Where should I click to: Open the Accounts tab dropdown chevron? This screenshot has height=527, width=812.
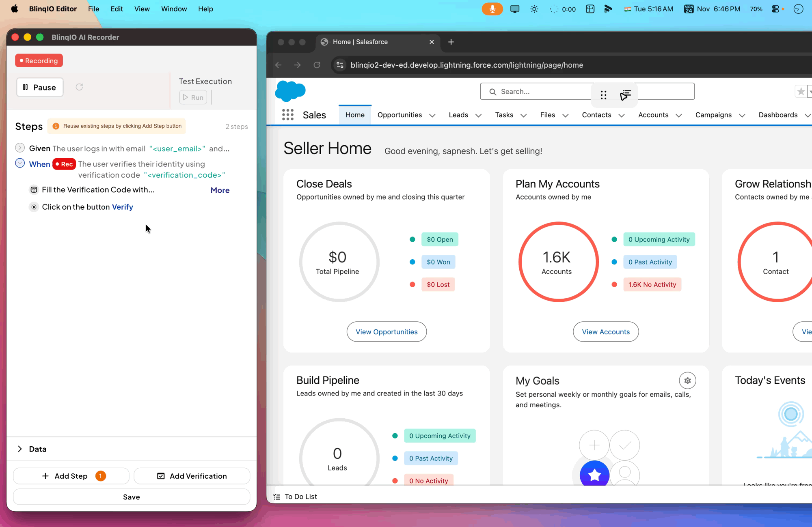click(x=679, y=116)
